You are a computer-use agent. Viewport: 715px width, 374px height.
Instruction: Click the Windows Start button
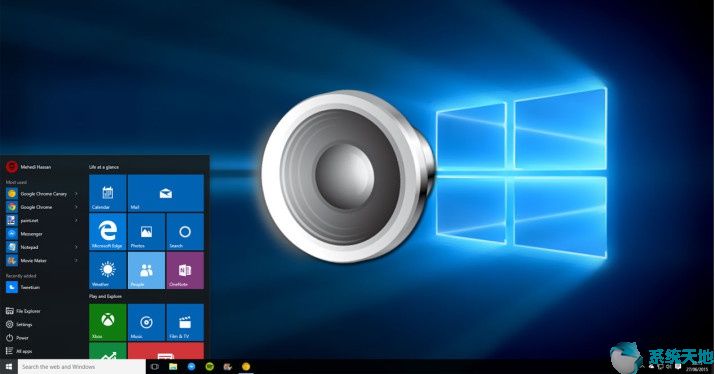pyautogui.click(x=9, y=367)
